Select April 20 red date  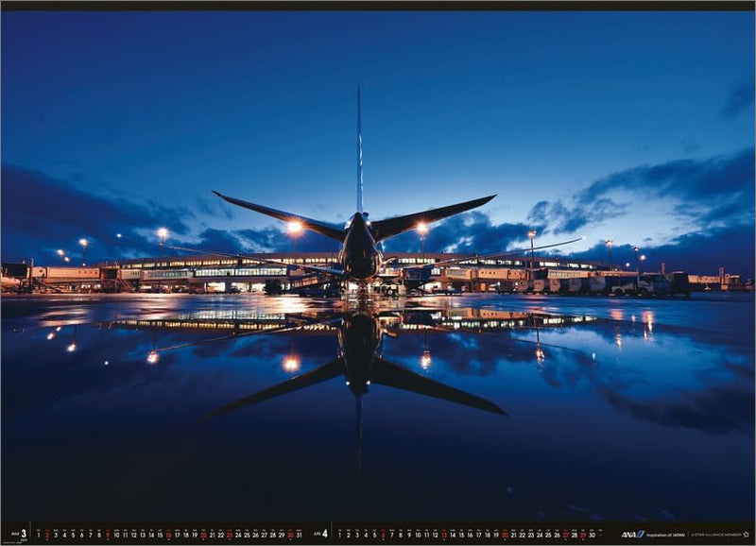coord(505,535)
